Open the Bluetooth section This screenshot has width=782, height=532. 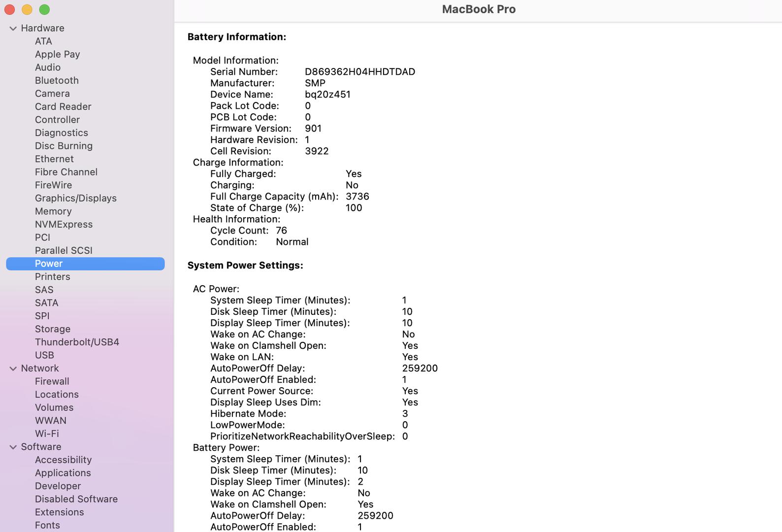click(57, 80)
